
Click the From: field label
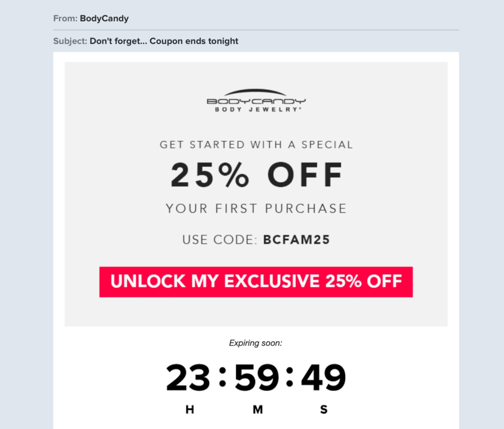[x=65, y=19]
